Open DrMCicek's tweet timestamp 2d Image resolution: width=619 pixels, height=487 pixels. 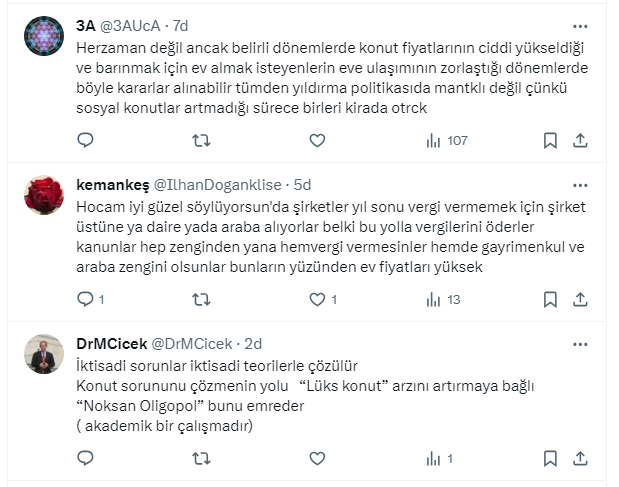pos(253,343)
